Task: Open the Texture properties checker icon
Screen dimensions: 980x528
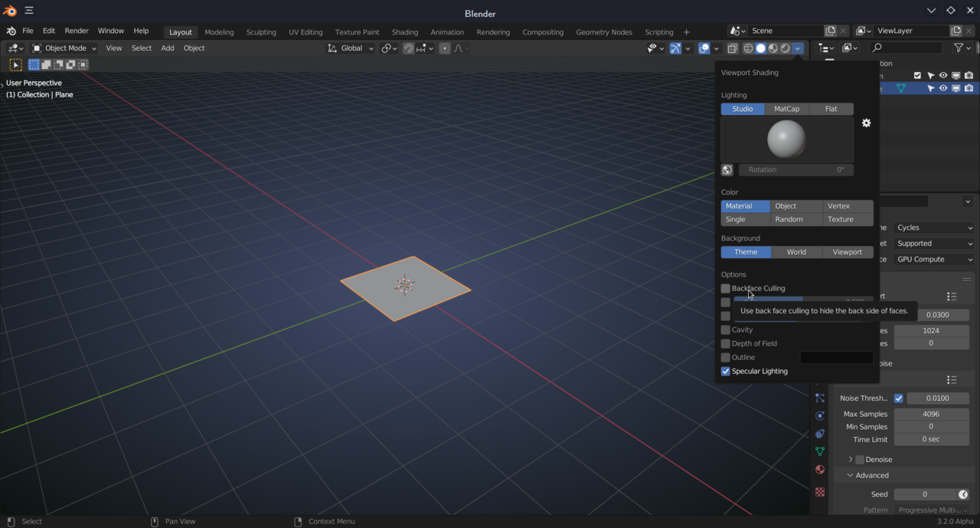Action: pyautogui.click(x=820, y=492)
